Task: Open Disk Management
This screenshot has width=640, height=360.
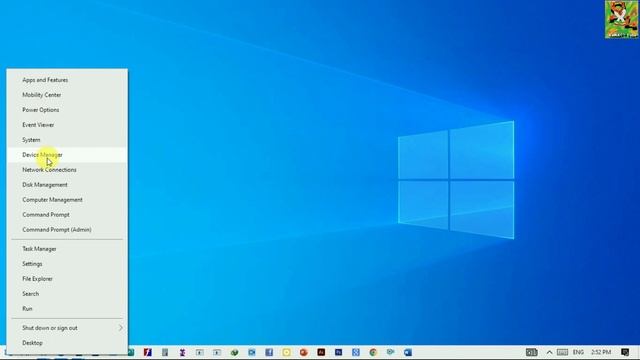Action: (x=67, y=185)
